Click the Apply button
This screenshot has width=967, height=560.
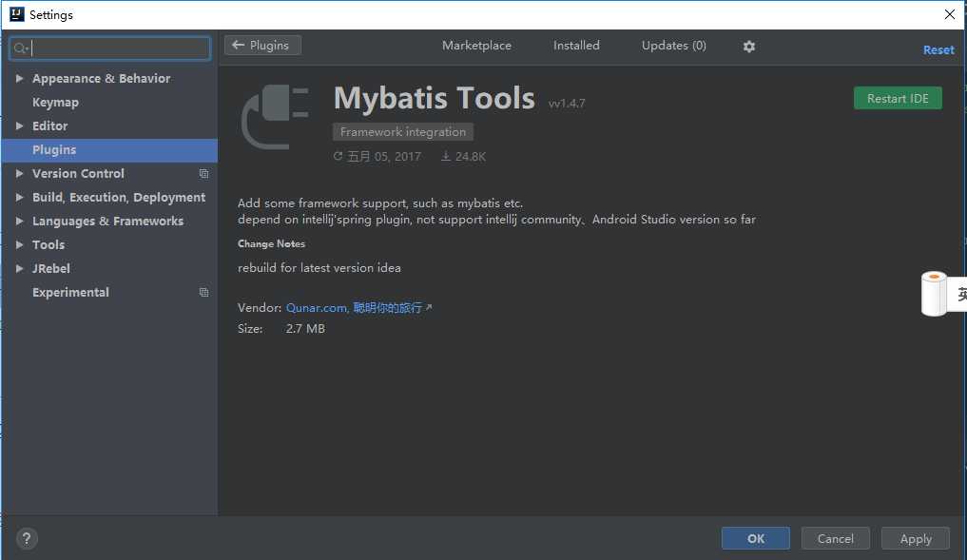[916, 538]
